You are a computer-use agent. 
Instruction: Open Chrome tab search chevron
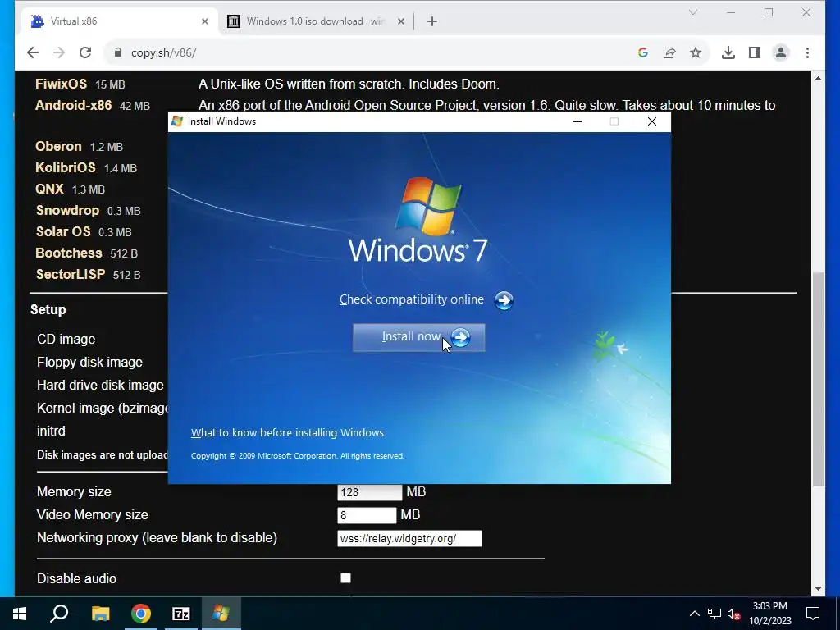coord(693,12)
